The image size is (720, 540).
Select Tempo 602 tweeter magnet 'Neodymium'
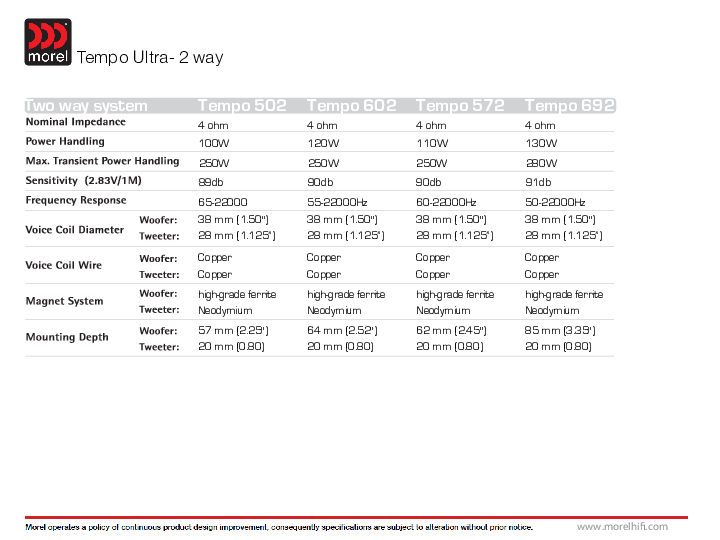(x=334, y=310)
